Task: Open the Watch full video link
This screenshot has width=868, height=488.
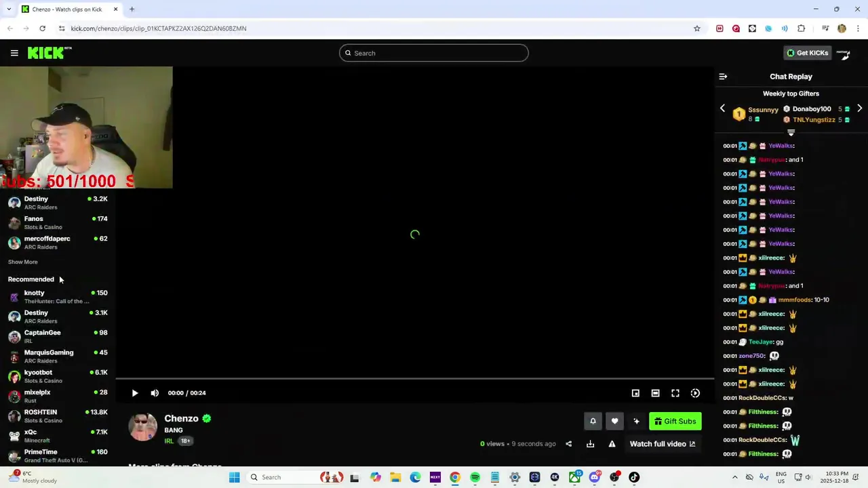Action: (x=663, y=444)
